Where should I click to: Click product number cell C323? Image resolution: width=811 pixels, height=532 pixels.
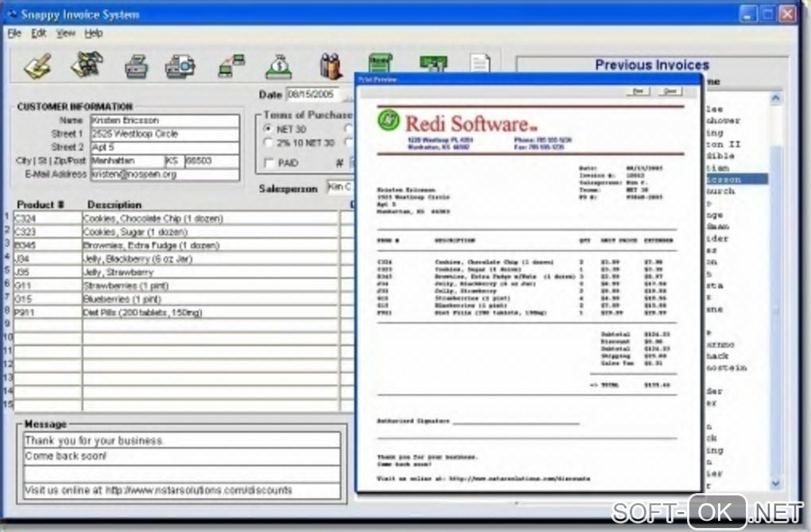coord(48,232)
